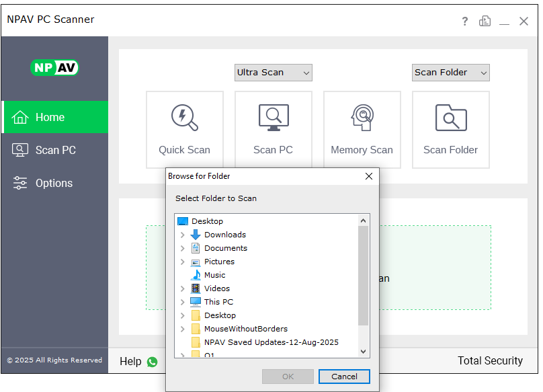Screen dimensions: 543x392
Task: Start a scan via Scan PC monitor icon
Action: pos(273,118)
